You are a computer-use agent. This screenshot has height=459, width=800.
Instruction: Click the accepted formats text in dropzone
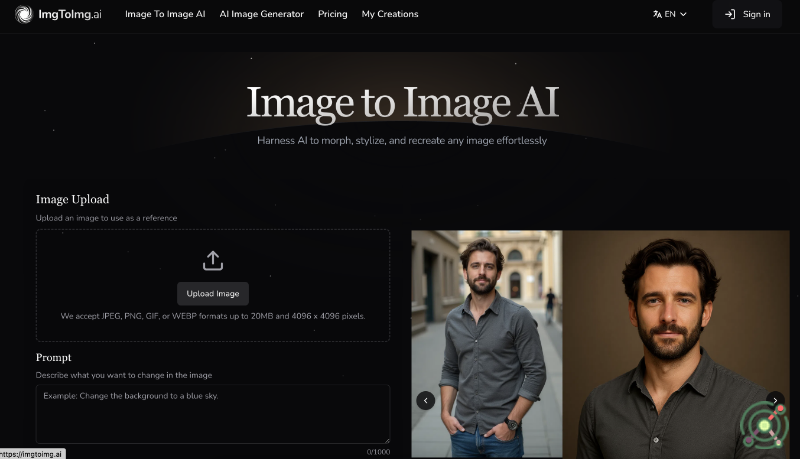click(213, 316)
